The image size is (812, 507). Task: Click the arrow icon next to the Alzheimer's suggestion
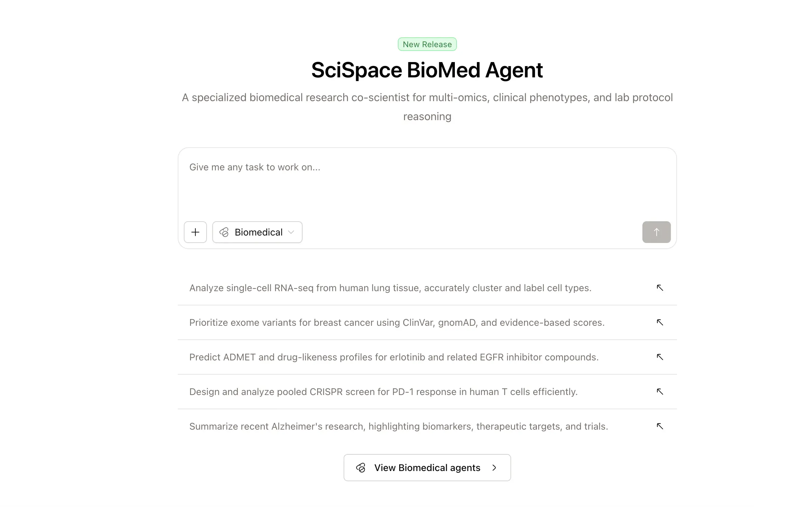660,426
